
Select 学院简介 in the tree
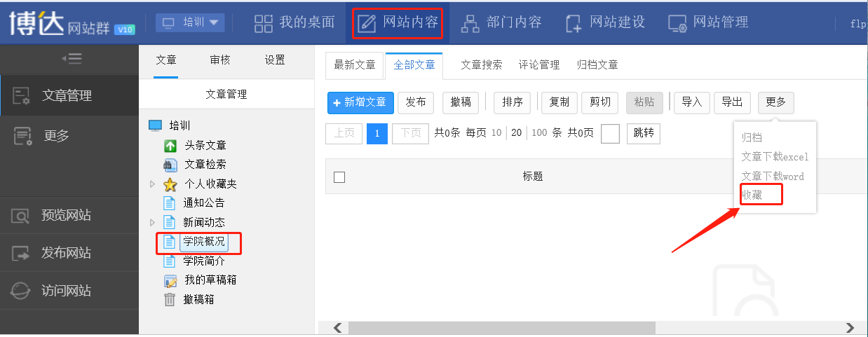click(x=204, y=261)
